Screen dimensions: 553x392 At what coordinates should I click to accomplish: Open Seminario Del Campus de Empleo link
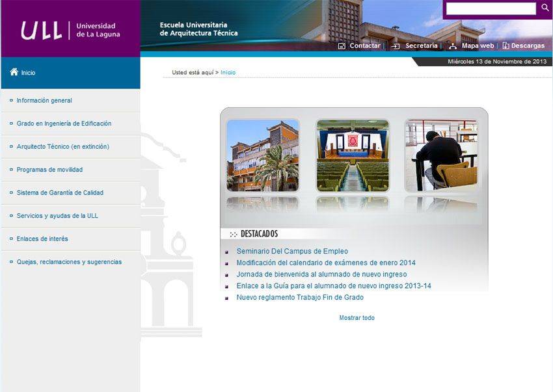click(x=292, y=252)
